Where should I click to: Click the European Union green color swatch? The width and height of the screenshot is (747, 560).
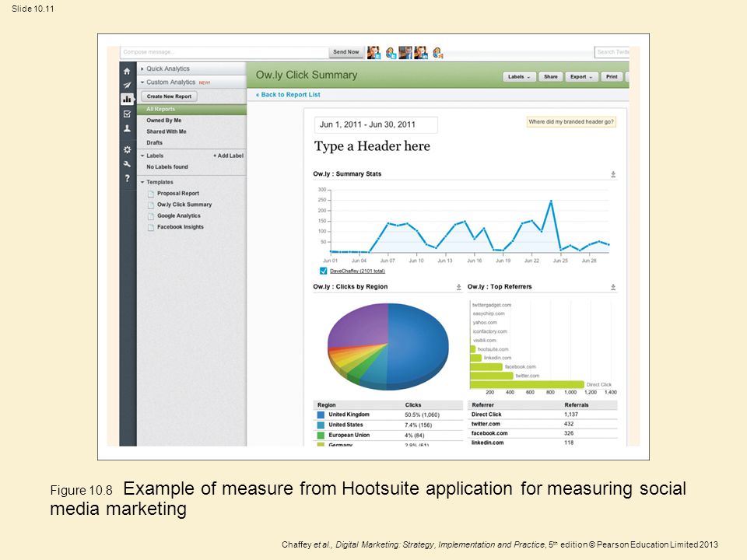tap(321, 436)
